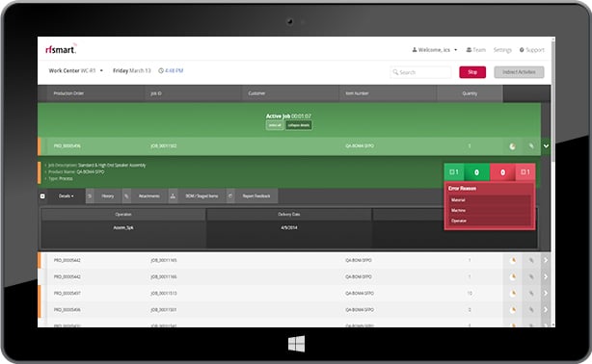Click the rfsmart logo
The height and width of the screenshot is (364, 592).
pyautogui.click(x=61, y=49)
